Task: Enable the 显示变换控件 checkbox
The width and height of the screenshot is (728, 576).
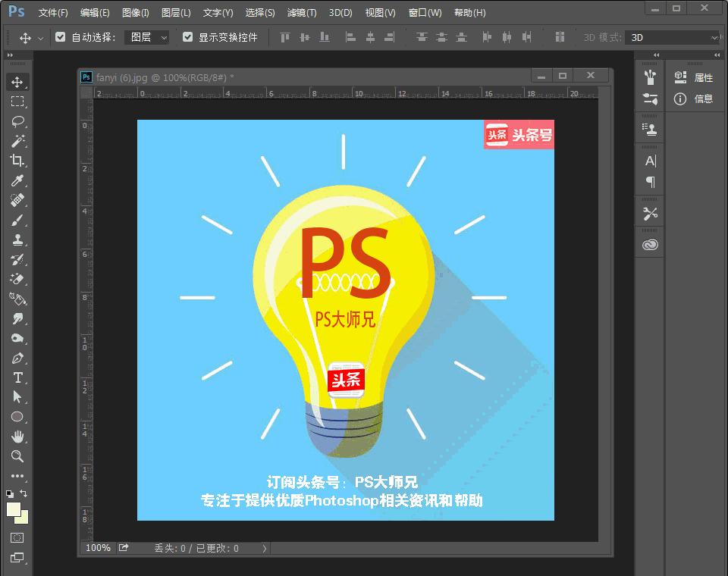Action: (x=187, y=36)
